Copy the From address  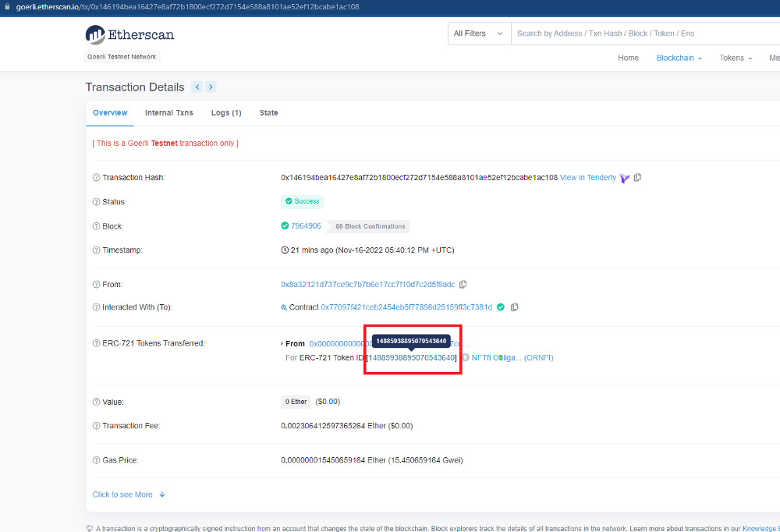click(x=463, y=284)
